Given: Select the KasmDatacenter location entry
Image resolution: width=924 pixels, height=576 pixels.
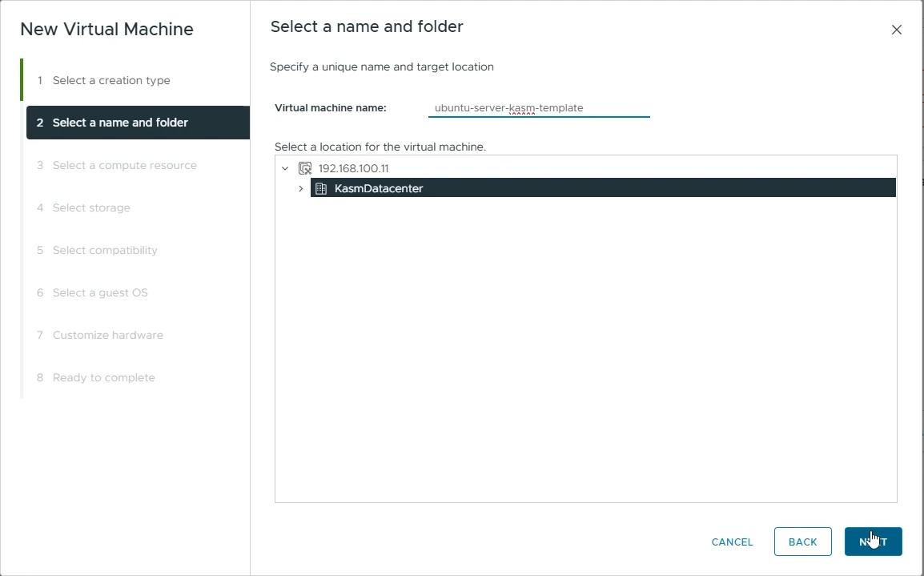Looking at the screenshot, I should (378, 187).
